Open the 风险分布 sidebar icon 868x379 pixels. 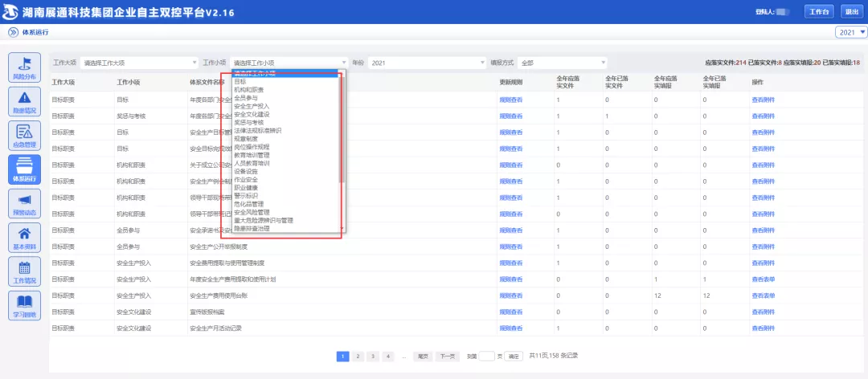[25, 68]
